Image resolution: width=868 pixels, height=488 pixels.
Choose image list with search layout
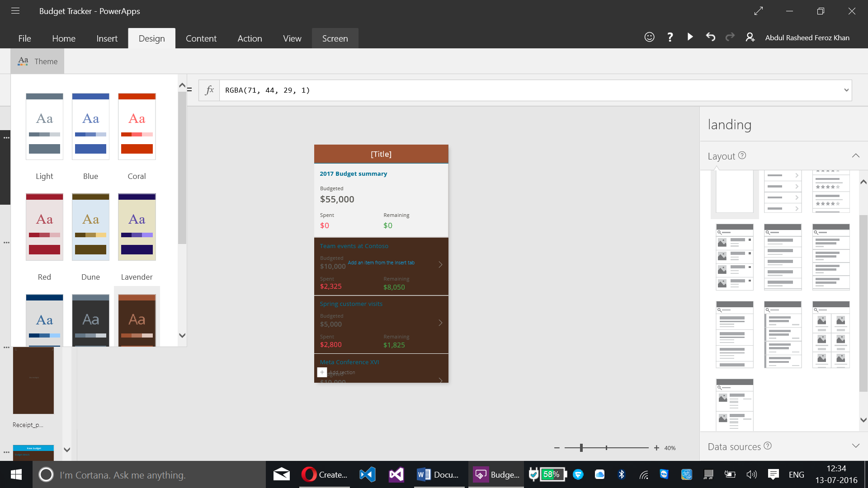[x=735, y=257]
